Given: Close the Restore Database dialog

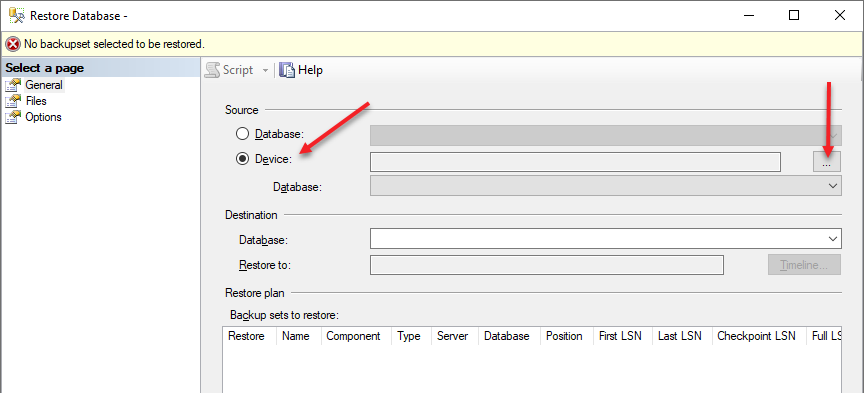Looking at the screenshot, I should pyautogui.click(x=840, y=15).
